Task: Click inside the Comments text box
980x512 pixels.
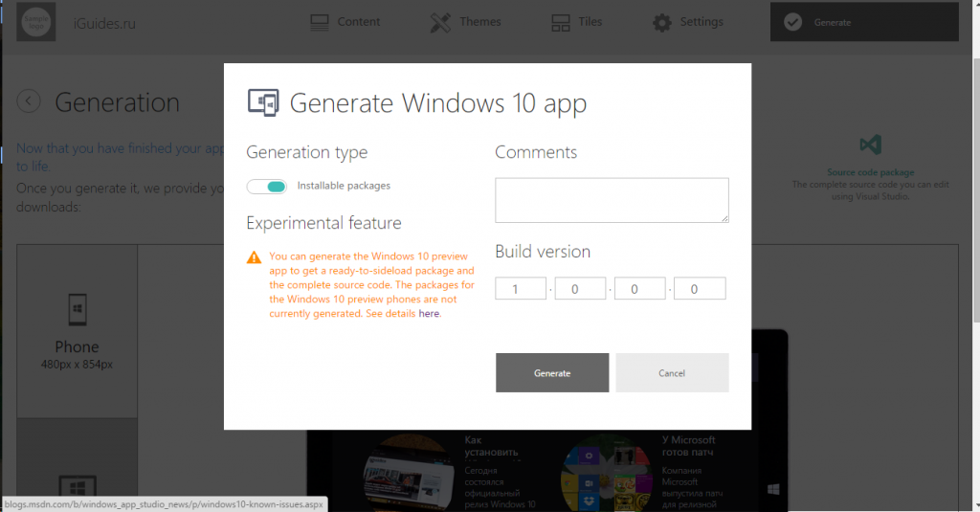Action: tap(612, 200)
